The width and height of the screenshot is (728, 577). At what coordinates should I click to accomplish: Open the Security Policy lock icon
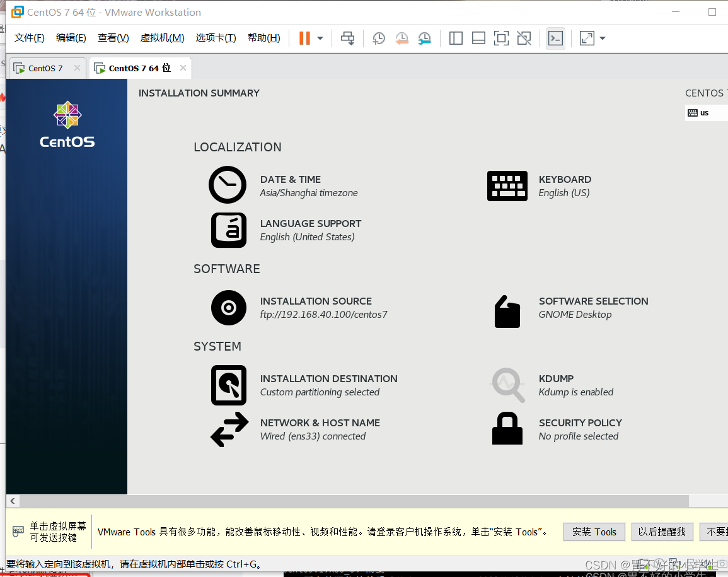[x=507, y=429]
